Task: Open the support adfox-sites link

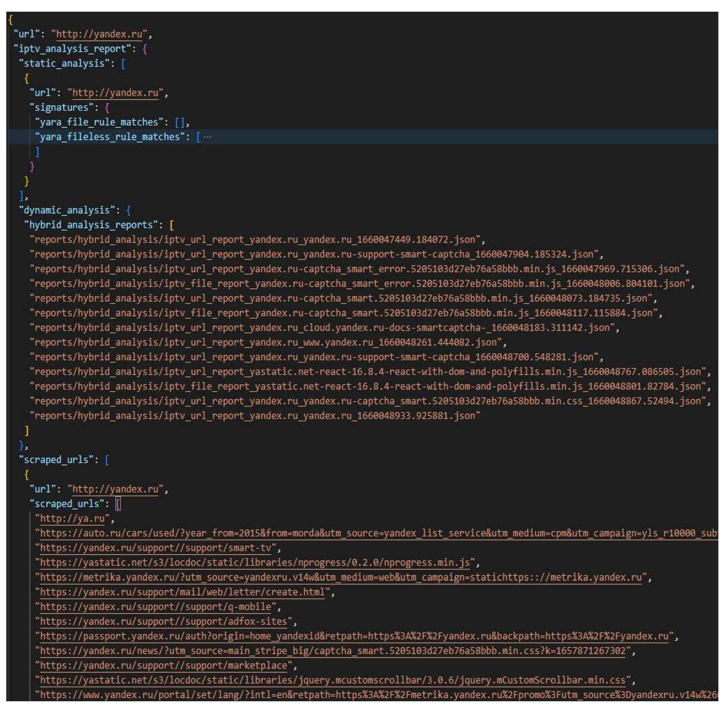Action: (x=164, y=622)
